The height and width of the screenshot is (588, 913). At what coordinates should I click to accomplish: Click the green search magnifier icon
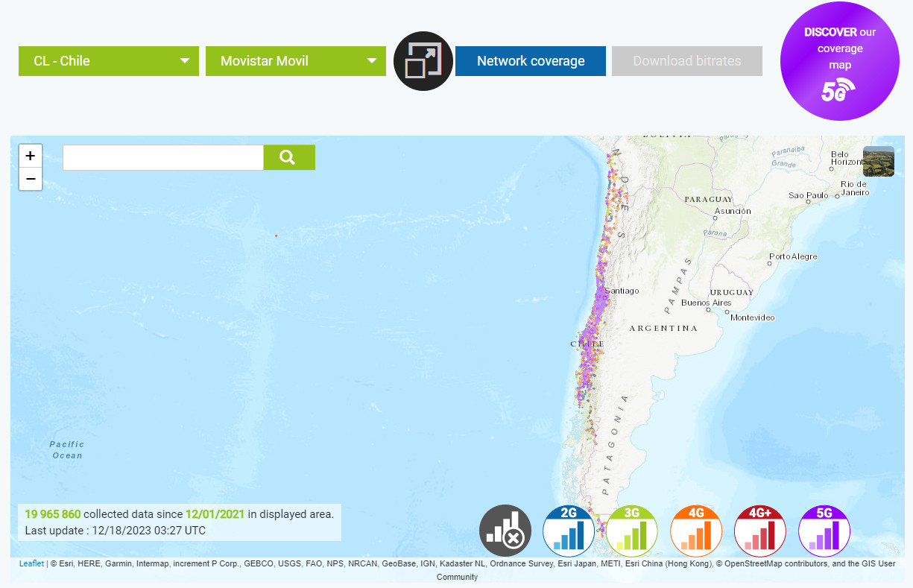point(289,157)
